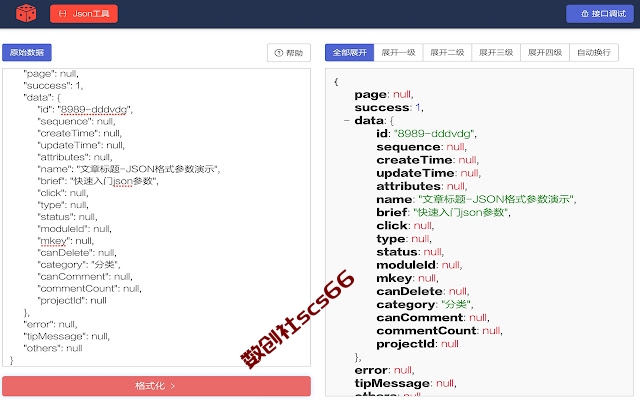Viewport: 640px width, 400px height.
Task: Open the Json工具 button in header
Action: click(84, 14)
